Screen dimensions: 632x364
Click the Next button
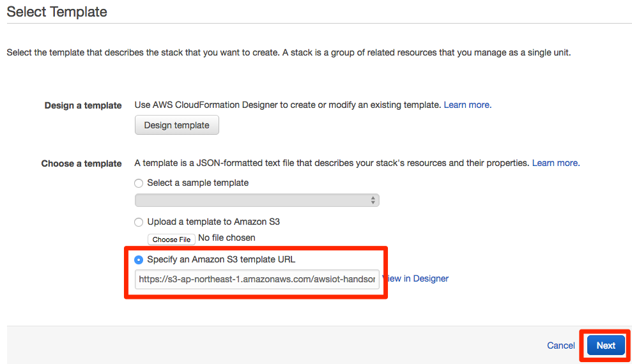pyautogui.click(x=606, y=345)
